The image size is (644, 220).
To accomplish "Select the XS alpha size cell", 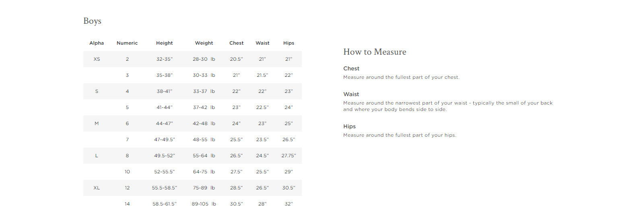I will (x=97, y=59).
